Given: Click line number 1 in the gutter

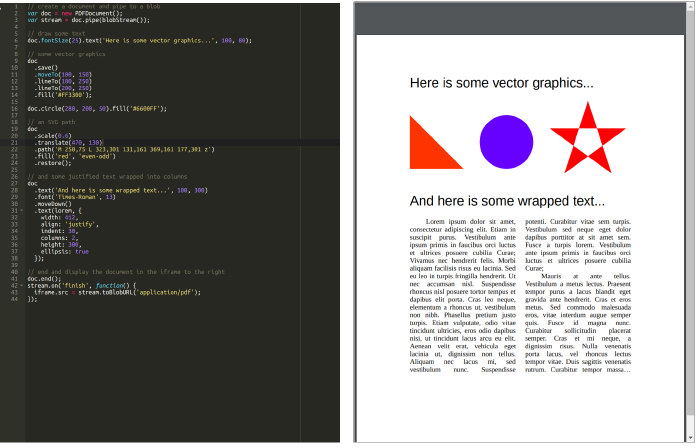Looking at the screenshot, I should coord(16,7).
